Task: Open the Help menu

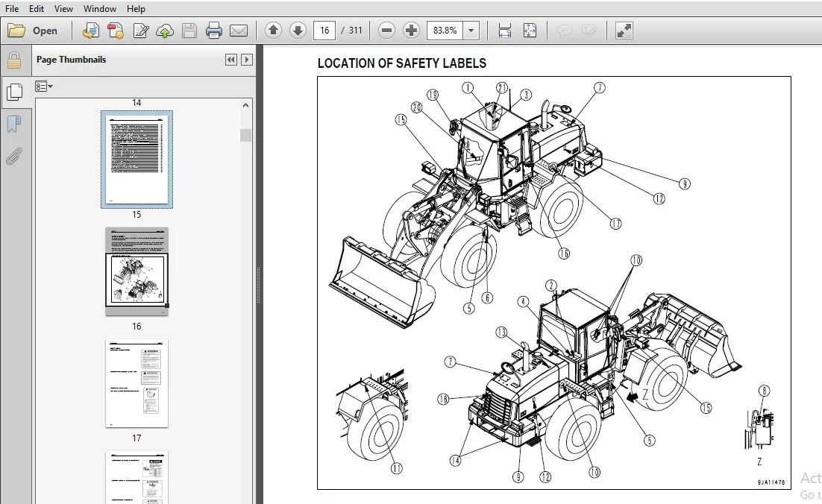Action: (136, 8)
